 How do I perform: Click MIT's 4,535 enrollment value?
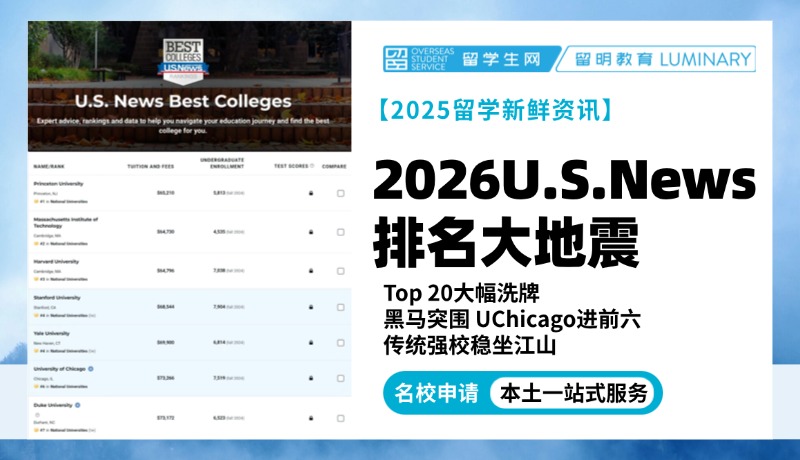click(219, 232)
